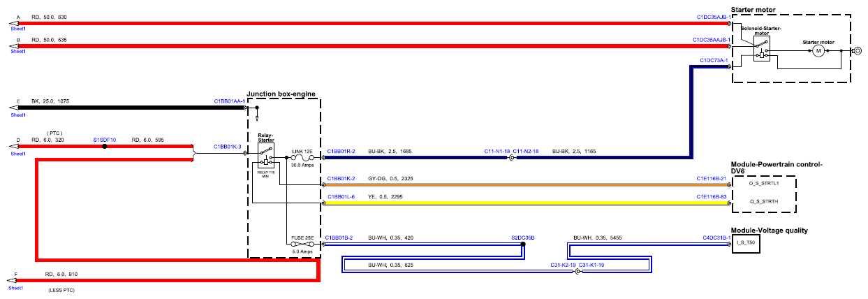
Task: Open connector link C1BB01K-3
Action: (227, 147)
